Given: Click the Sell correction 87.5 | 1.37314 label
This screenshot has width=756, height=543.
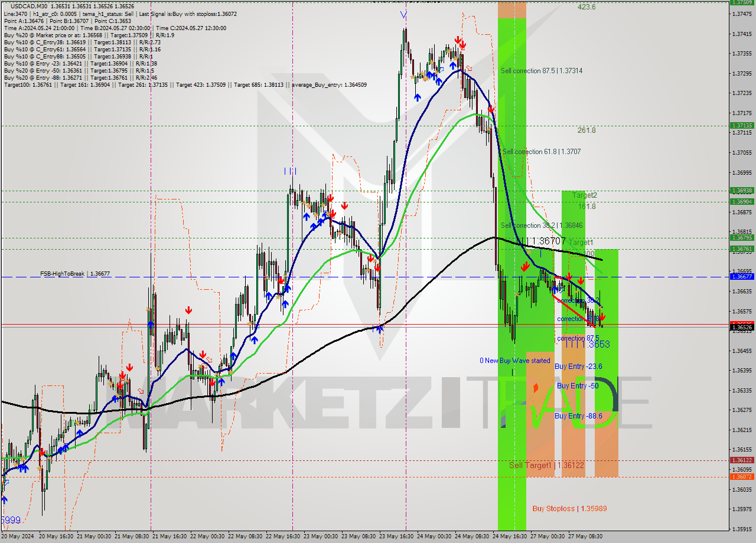Looking at the screenshot, I should pos(542,71).
